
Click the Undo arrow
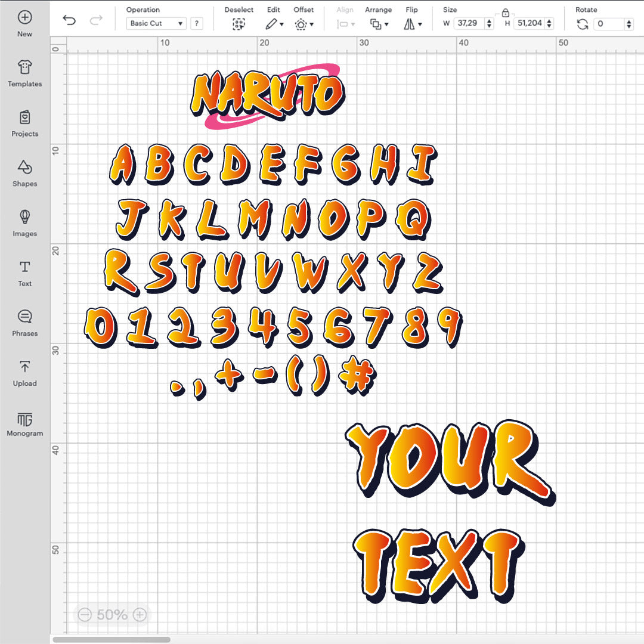70,20
